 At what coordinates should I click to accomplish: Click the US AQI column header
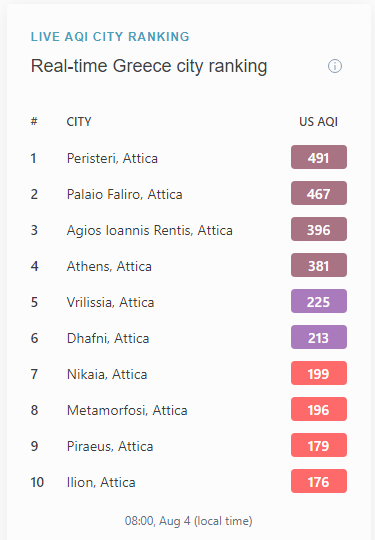(x=319, y=122)
